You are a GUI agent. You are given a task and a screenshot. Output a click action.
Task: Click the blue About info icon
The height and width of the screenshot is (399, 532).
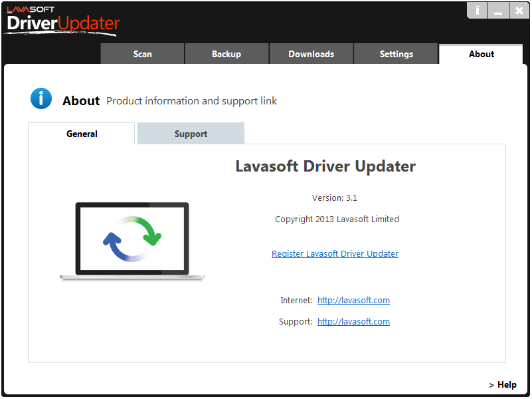click(41, 98)
